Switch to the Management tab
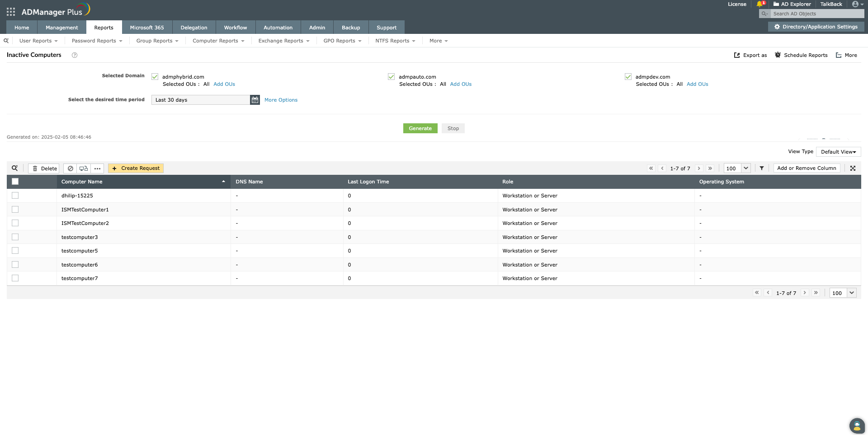This screenshot has width=868, height=435. coord(62,28)
